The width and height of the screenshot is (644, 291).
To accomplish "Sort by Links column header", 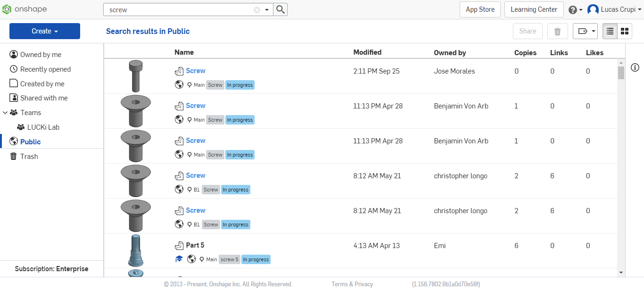I will click(559, 52).
